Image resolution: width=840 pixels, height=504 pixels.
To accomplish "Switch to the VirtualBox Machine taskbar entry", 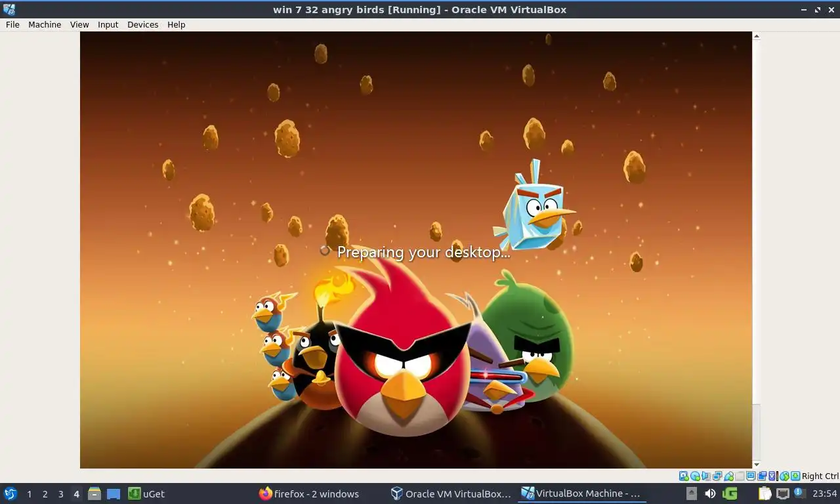I will point(581,493).
